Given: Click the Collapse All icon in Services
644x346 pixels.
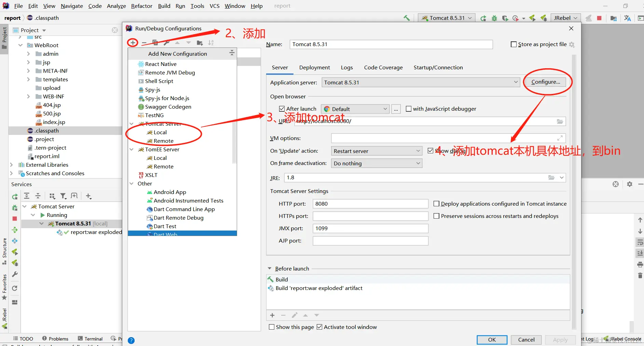Looking at the screenshot, I should pyautogui.click(x=38, y=196).
